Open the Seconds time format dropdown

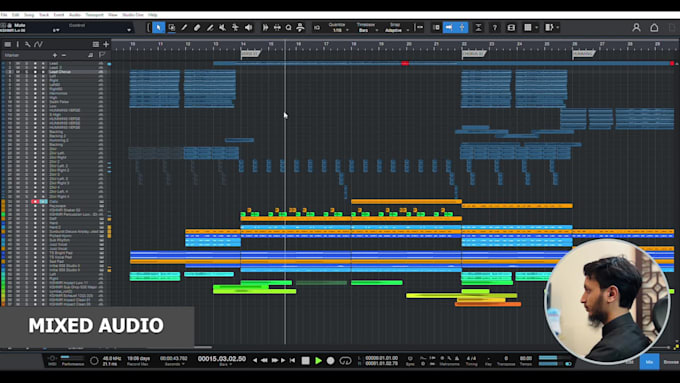point(174,364)
